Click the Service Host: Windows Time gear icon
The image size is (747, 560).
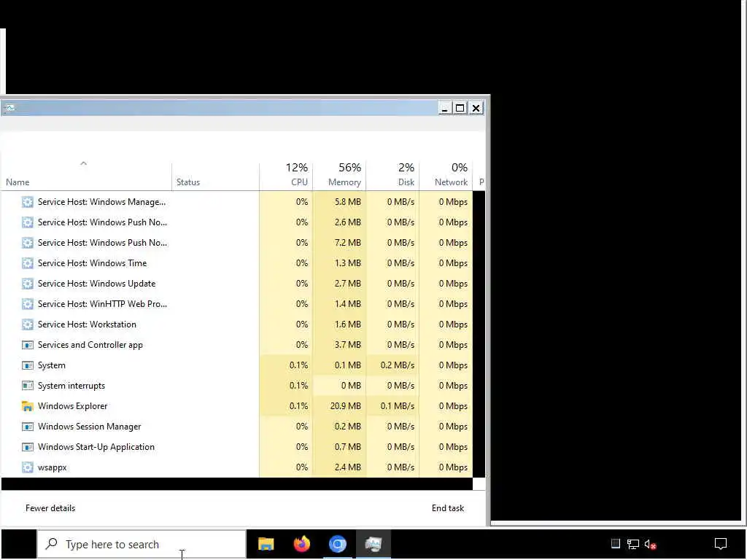(28, 263)
